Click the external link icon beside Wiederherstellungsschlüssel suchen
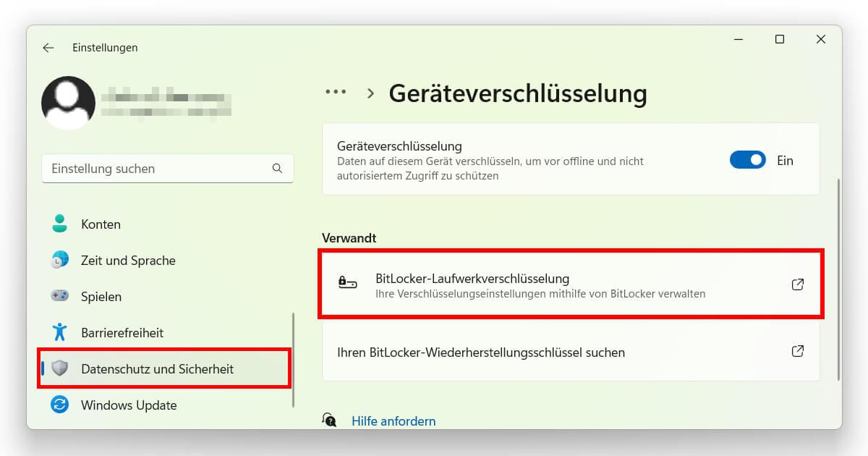The height and width of the screenshot is (456, 868). pyautogui.click(x=797, y=351)
